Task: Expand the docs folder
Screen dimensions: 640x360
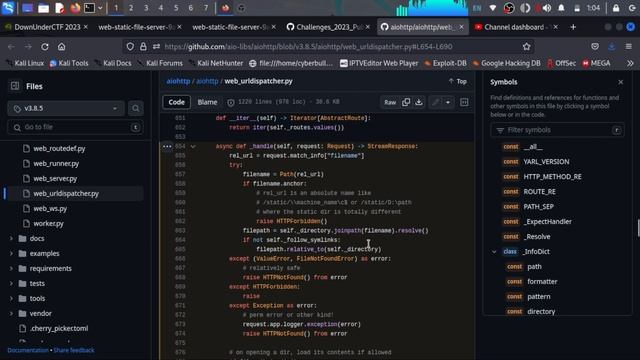Action: [x=11, y=238]
